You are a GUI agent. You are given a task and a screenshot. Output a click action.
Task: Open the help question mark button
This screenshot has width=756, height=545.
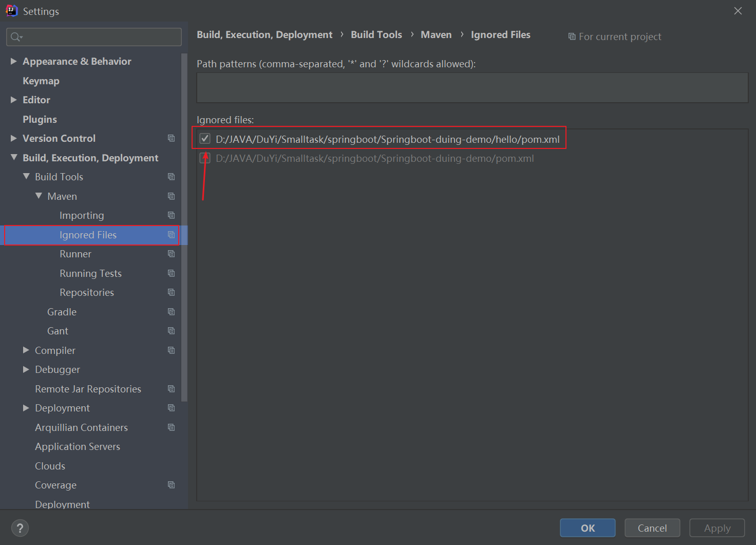[20, 528]
